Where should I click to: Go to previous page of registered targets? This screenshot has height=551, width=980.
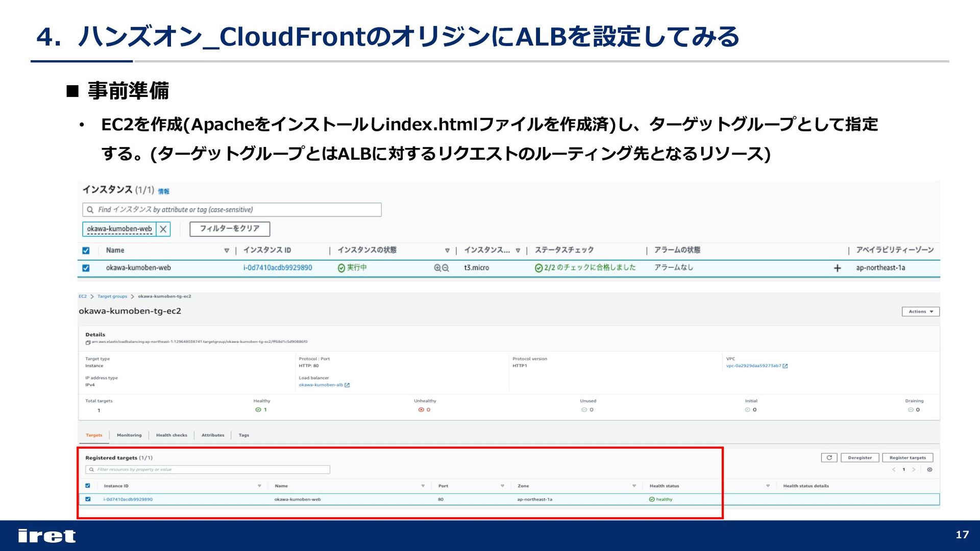(x=894, y=469)
